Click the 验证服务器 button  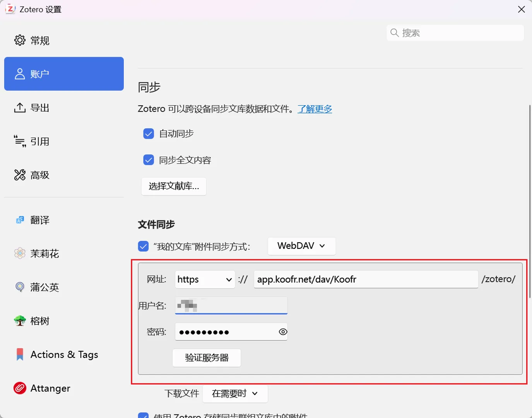click(x=207, y=358)
